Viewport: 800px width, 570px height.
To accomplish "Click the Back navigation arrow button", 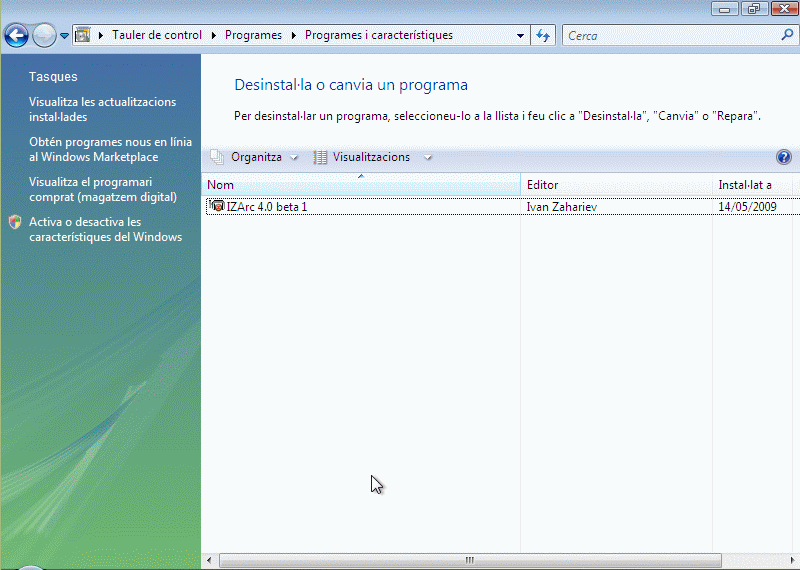I will (16, 36).
